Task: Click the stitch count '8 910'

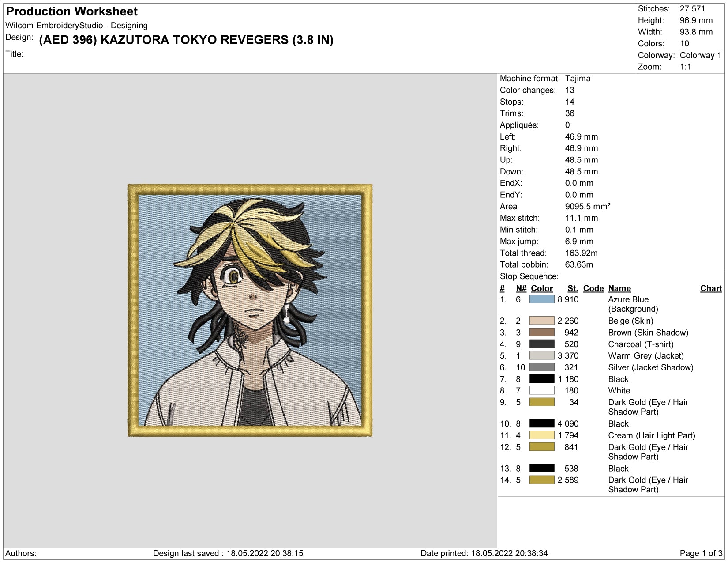Action: [x=568, y=299]
